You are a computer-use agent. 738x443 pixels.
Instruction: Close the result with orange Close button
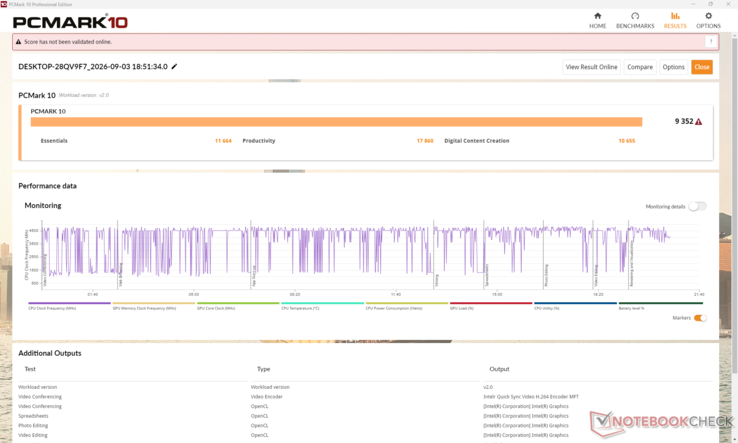point(701,67)
